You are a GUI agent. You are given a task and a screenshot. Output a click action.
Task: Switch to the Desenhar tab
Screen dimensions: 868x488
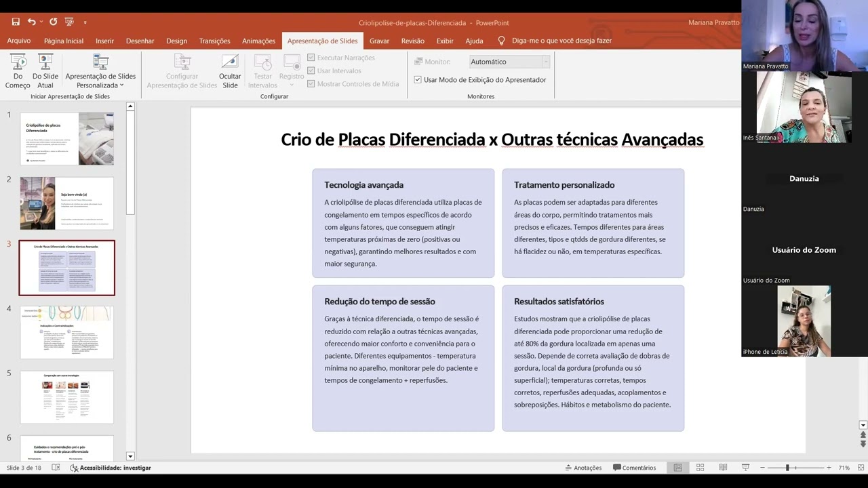pos(140,41)
